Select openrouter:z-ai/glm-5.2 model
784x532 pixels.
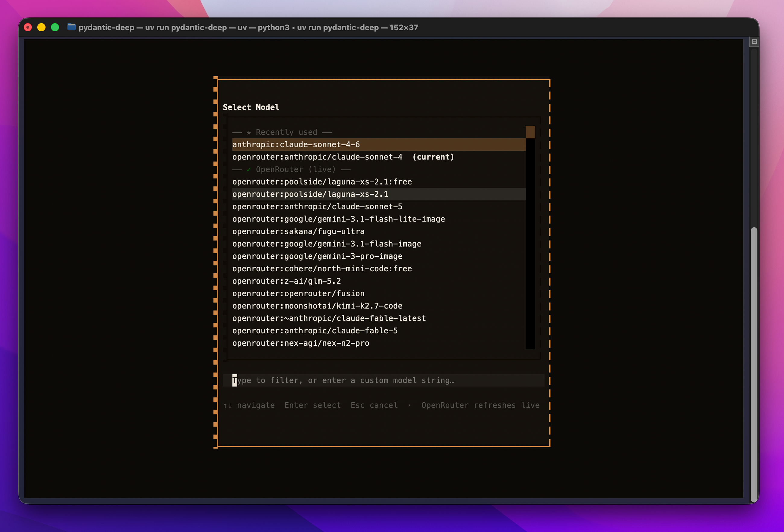[378, 281]
